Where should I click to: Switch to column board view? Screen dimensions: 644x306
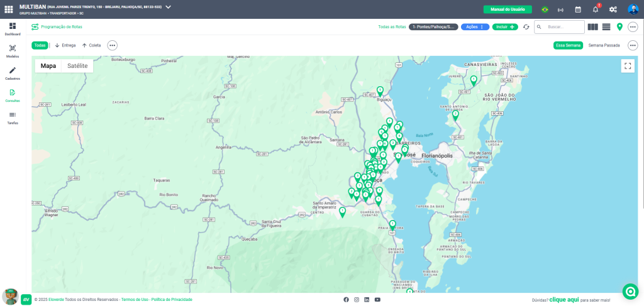click(592, 27)
